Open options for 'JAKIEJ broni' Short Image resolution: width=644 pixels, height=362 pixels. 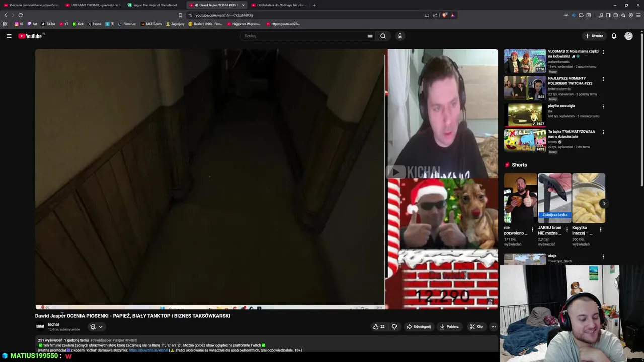[x=567, y=230]
